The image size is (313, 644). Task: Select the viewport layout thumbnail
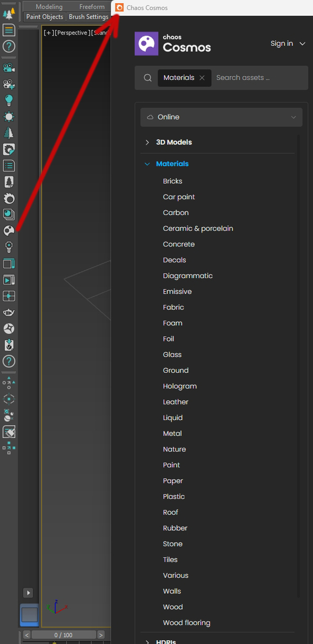(29, 615)
